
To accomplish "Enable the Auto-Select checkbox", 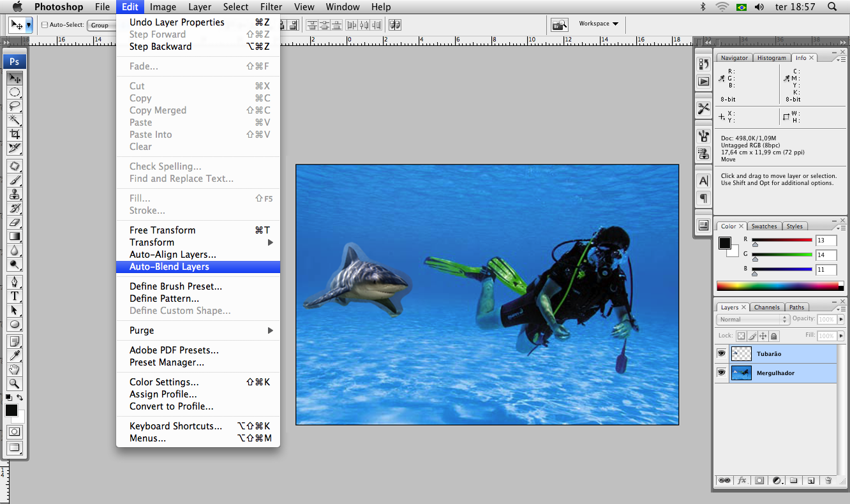I will [x=45, y=25].
